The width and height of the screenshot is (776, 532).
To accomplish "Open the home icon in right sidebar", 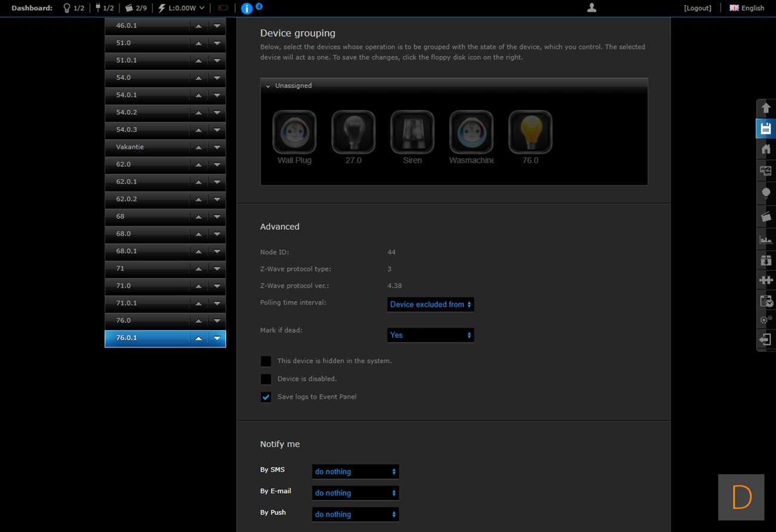I will coord(765,149).
